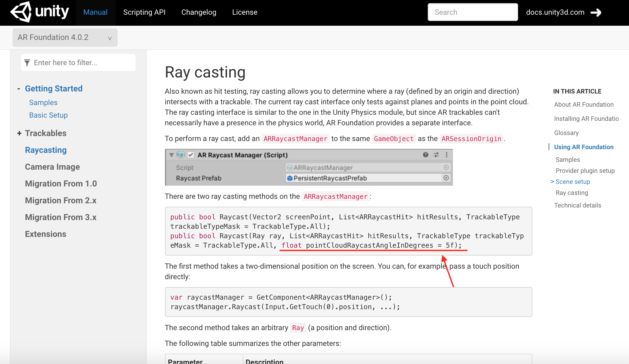Viewport: 629px width, 364px height.
Task: Toggle the AR Raycast Manager enabled checkbox
Action: point(190,155)
